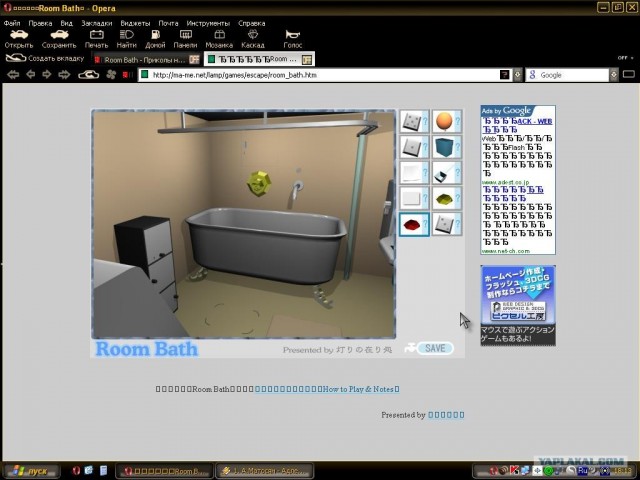Click the Сохранить toolbar icon
Viewport: 640px width, 480px height.
pyautogui.click(x=59, y=35)
